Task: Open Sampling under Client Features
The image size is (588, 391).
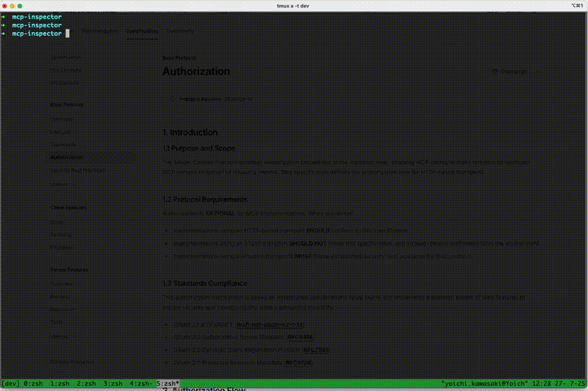Action: click(x=60, y=234)
